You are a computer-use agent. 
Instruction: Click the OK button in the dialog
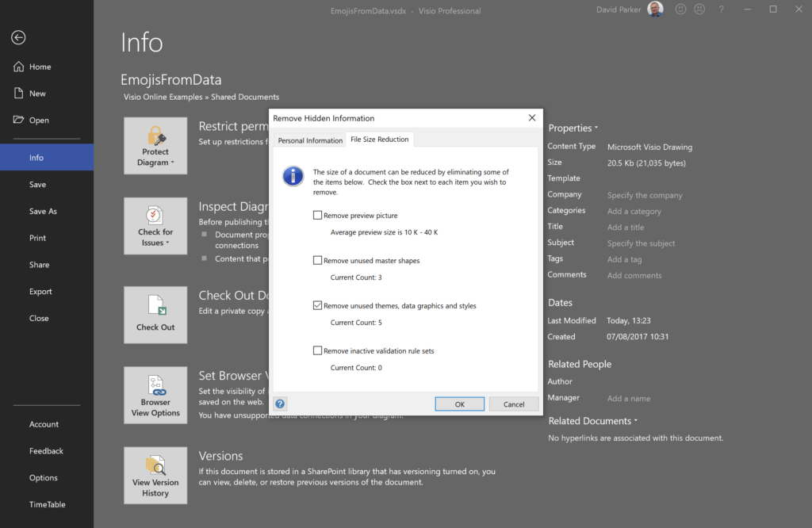click(459, 403)
